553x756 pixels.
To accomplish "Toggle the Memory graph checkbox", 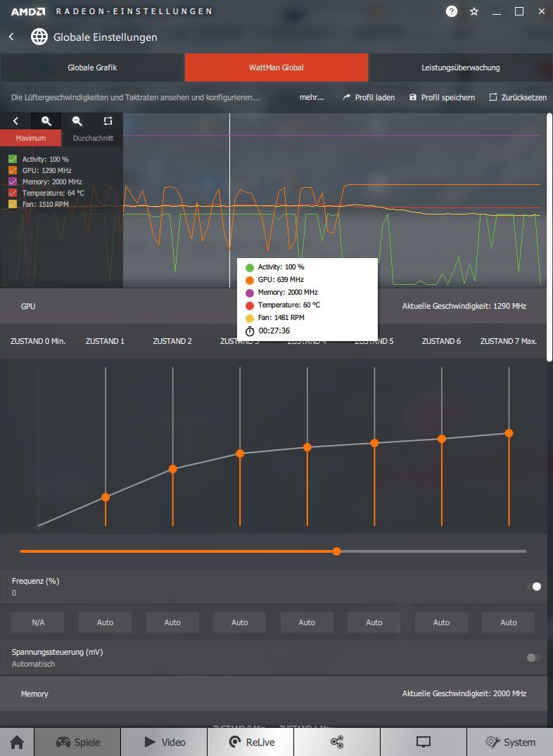I will pyautogui.click(x=13, y=181).
